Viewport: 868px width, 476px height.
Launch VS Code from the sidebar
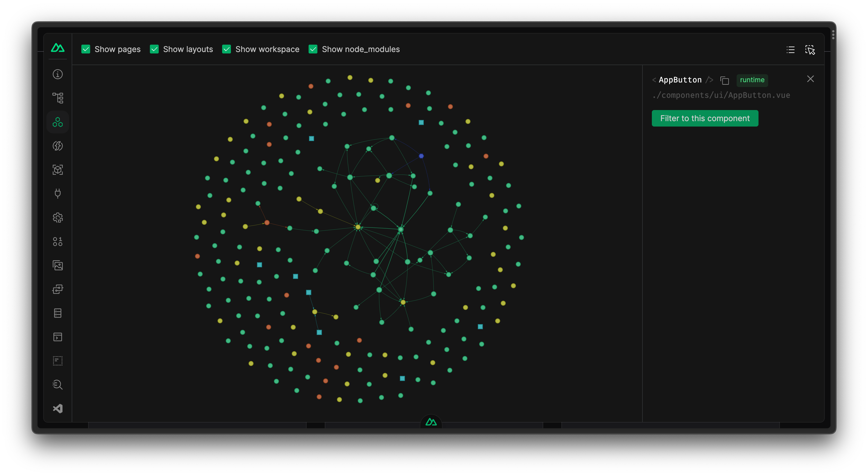coord(58,408)
